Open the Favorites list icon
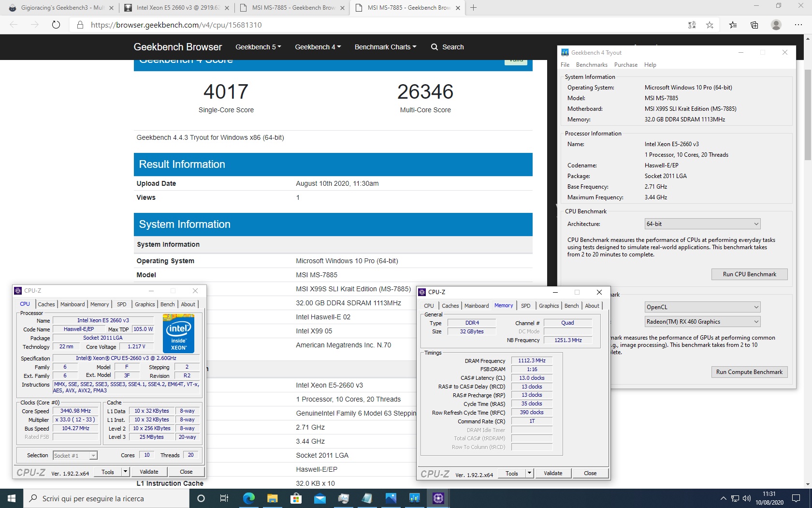 tap(733, 25)
